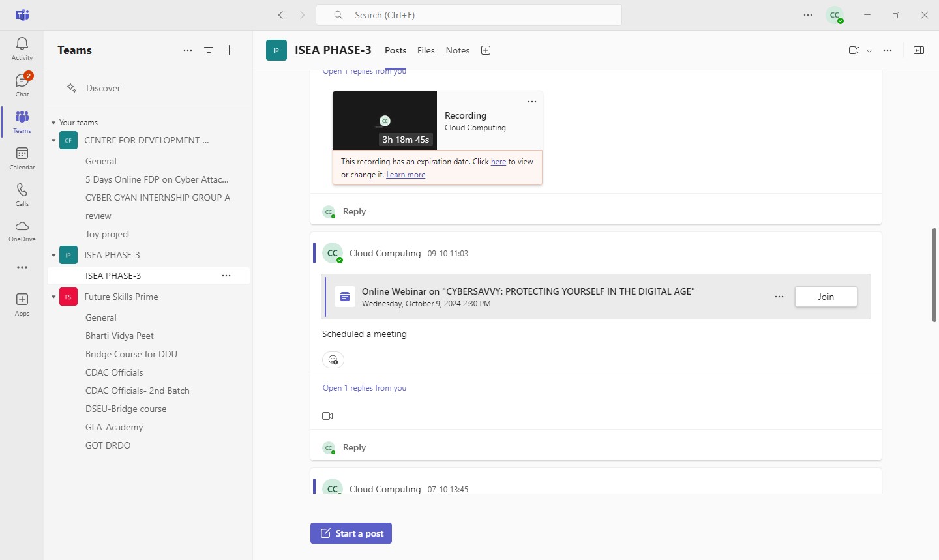Open Chat with unread badge
This screenshot has height=560, width=939.
click(x=22, y=85)
